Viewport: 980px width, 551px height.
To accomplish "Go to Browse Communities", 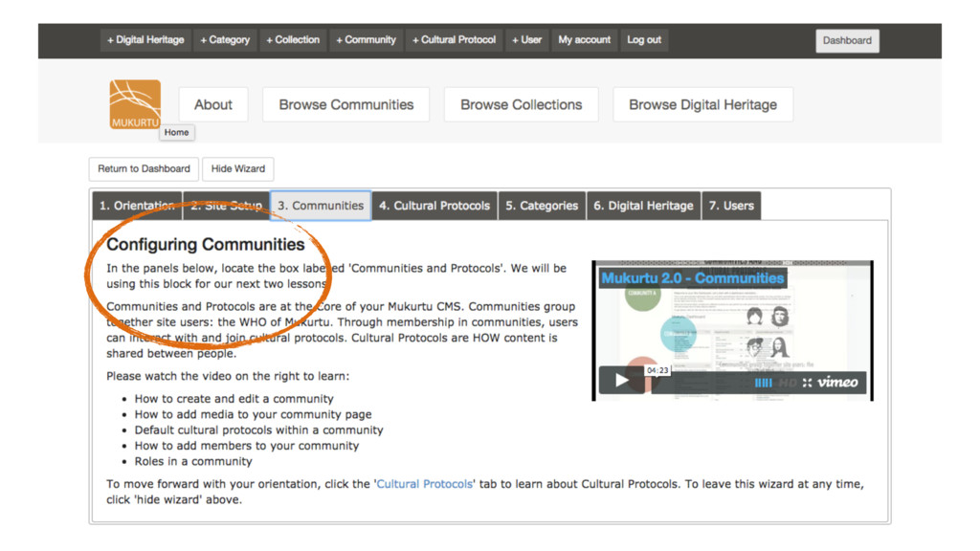I will click(x=346, y=104).
